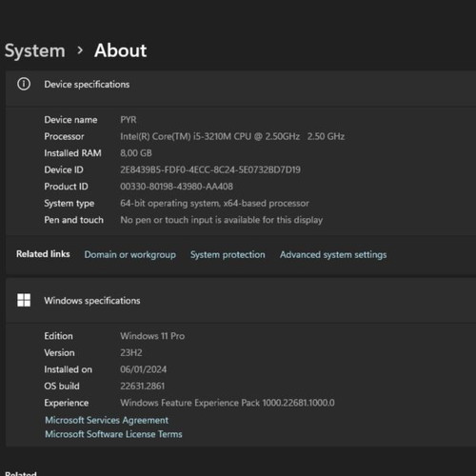The width and height of the screenshot is (476, 476).
Task: Go back to System breadcrumb
Action: click(35, 50)
